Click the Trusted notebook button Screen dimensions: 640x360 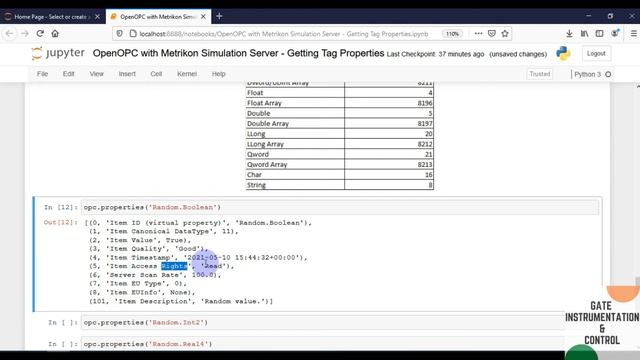540,74
